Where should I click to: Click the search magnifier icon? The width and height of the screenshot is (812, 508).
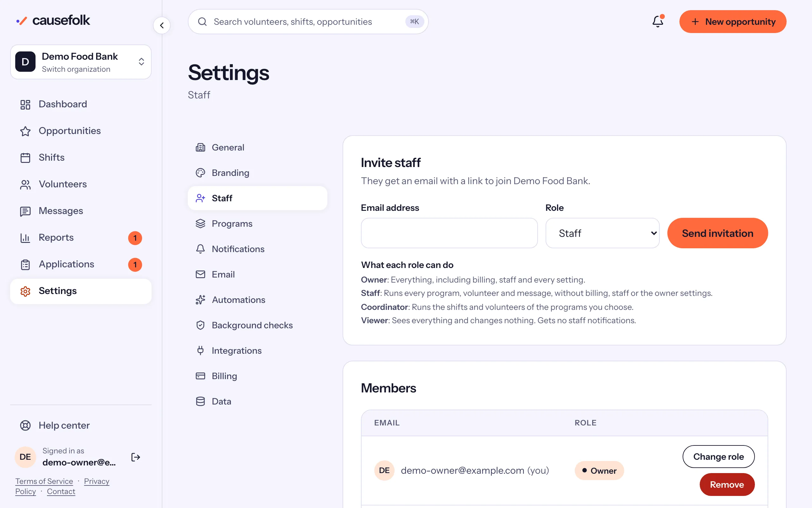(x=202, y=22)
